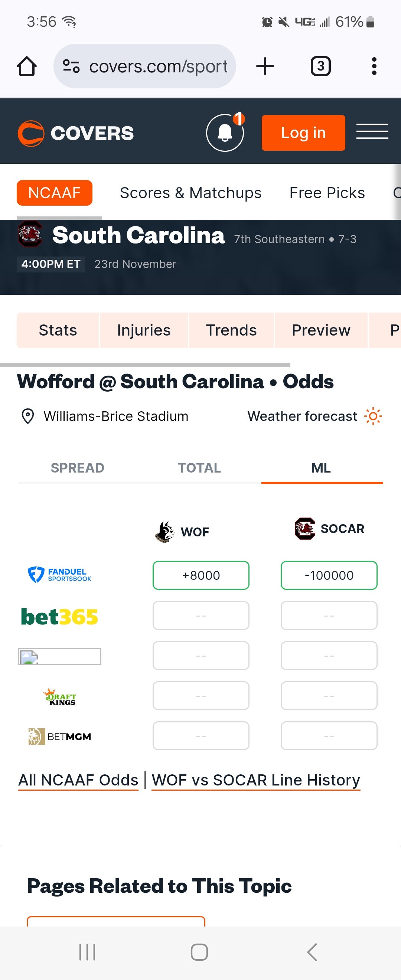Screen dimensions: 401x980
Task: Open the browser tab switcher
Action: tap(320, 65)
